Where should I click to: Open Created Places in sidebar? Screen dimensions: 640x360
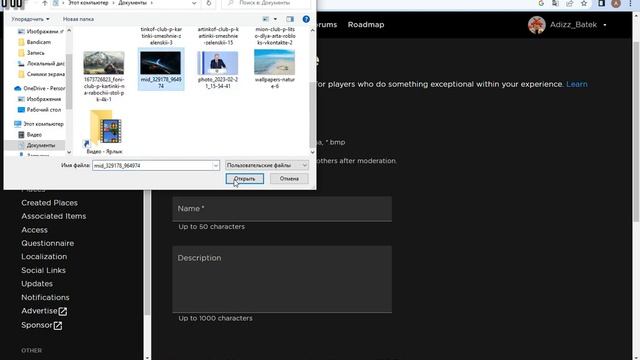(x=49, y=203)
